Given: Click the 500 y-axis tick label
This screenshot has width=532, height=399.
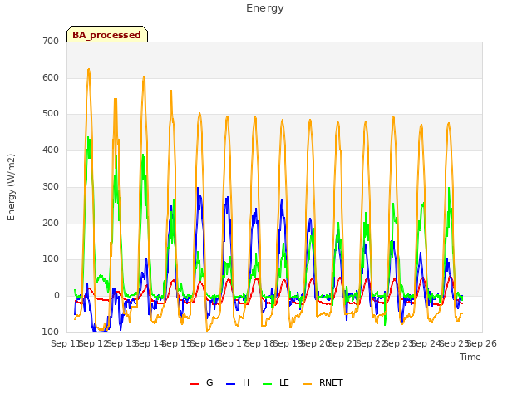Looking at the screenshot, I should coord(51,114).
